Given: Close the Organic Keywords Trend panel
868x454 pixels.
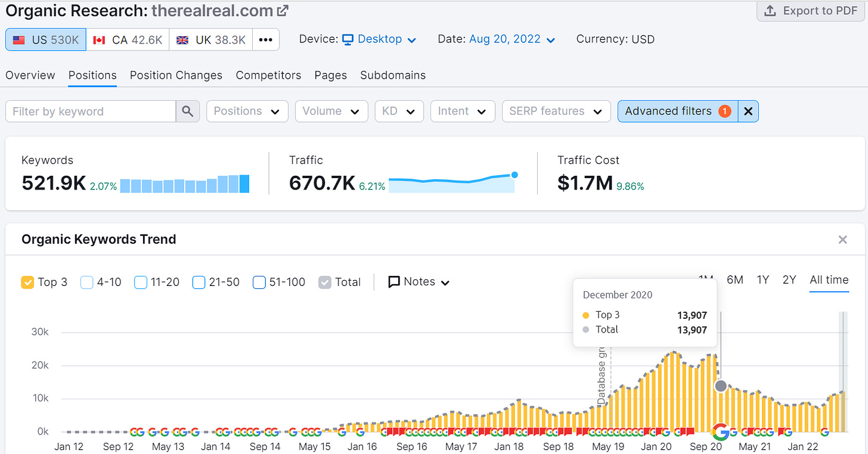Looking at the screenshot, I should click(842, 240).
